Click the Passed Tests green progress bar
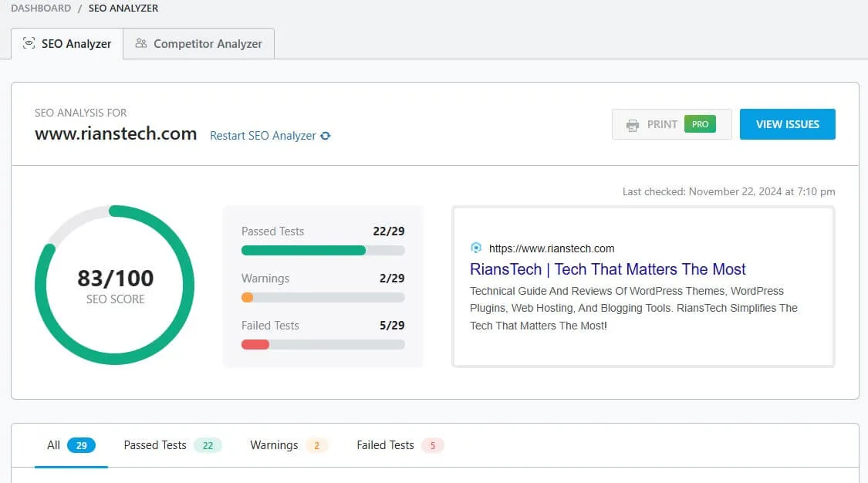The height and width of the screenshot is (483, 868). [x=302, y=250]
